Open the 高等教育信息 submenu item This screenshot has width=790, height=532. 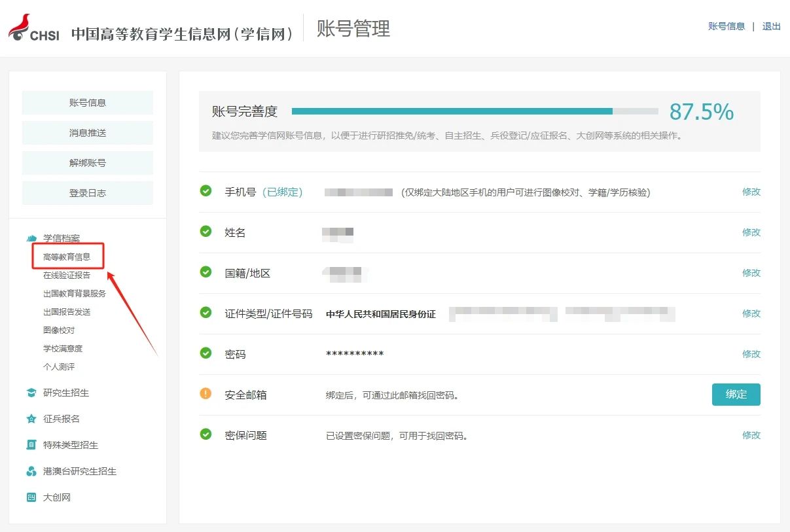(67, 257)
